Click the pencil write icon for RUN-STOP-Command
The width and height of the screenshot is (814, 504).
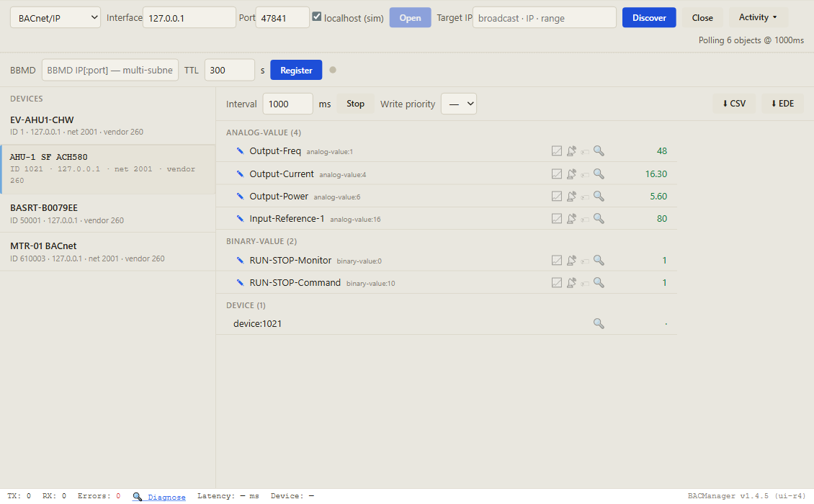tap(240, 283)
